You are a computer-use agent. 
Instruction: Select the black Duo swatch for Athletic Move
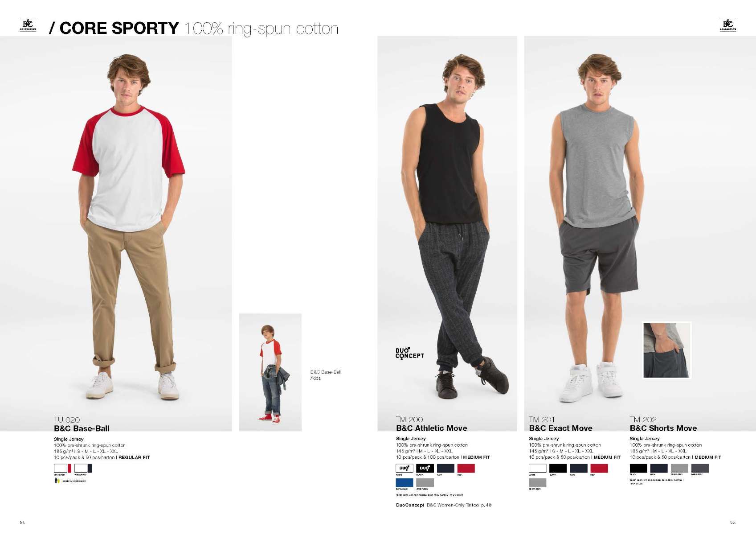[425, 468]
